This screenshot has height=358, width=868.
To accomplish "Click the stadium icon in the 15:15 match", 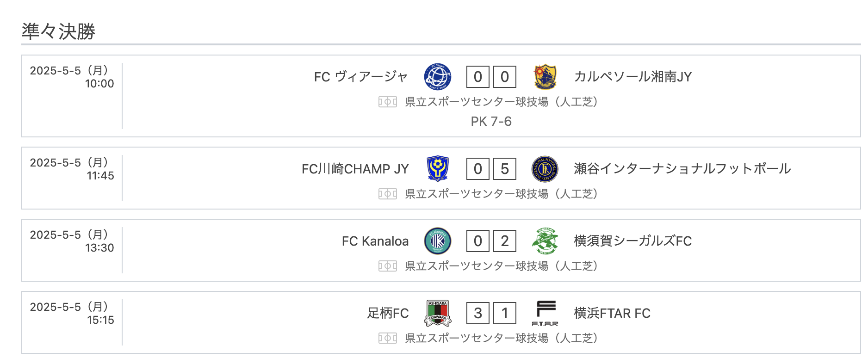I will (388, 339).
